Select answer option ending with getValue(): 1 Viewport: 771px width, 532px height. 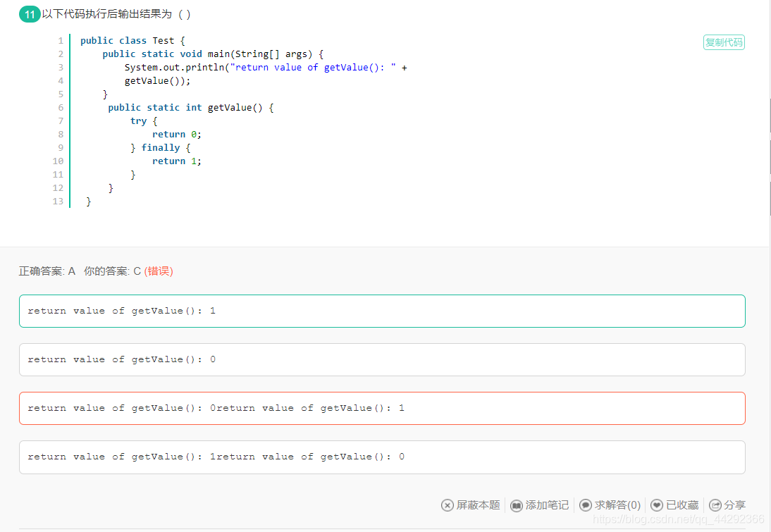[382, 311]
